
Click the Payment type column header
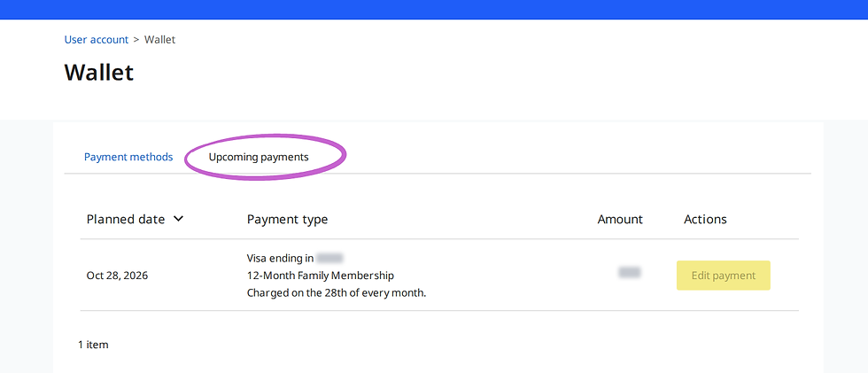tap(287, 220)
